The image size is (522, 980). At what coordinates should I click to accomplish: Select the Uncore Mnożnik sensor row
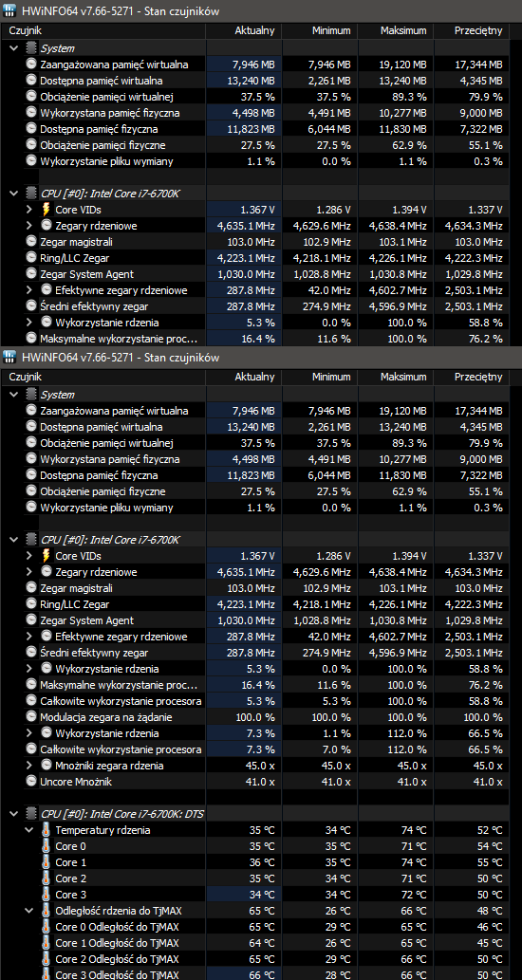tap(261, 782)
